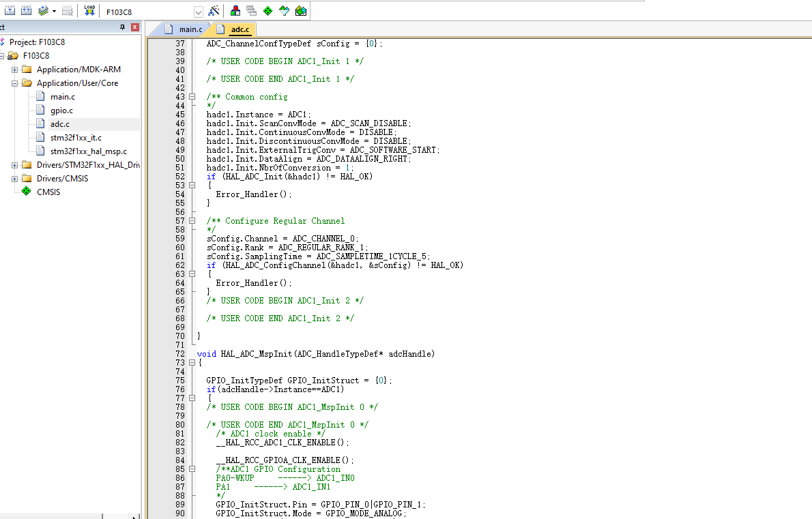Image resolution: width=812 pixels, height=519 pixels.
Task: Collapse the Application/User/Core folder
Action: (x=14, y=83)
